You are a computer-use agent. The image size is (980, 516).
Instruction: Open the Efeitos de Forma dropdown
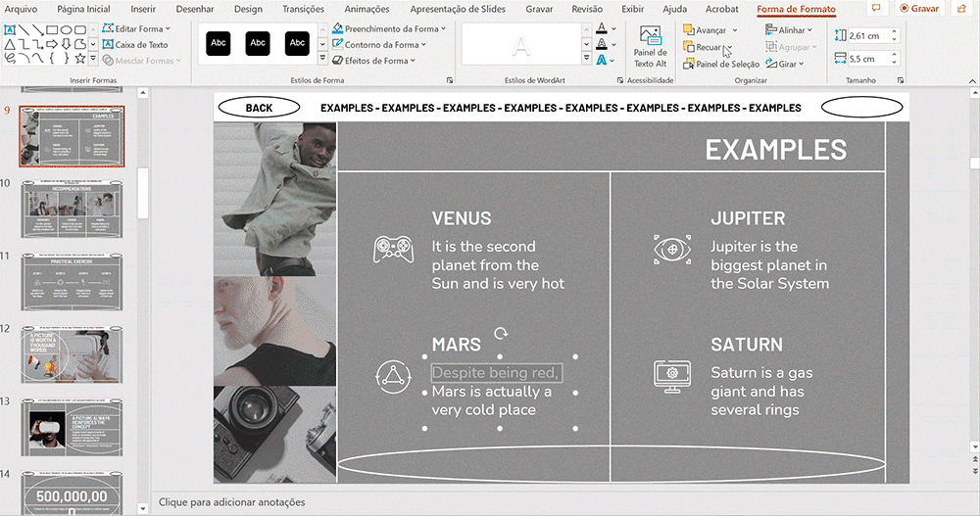(x=373, y=61)
